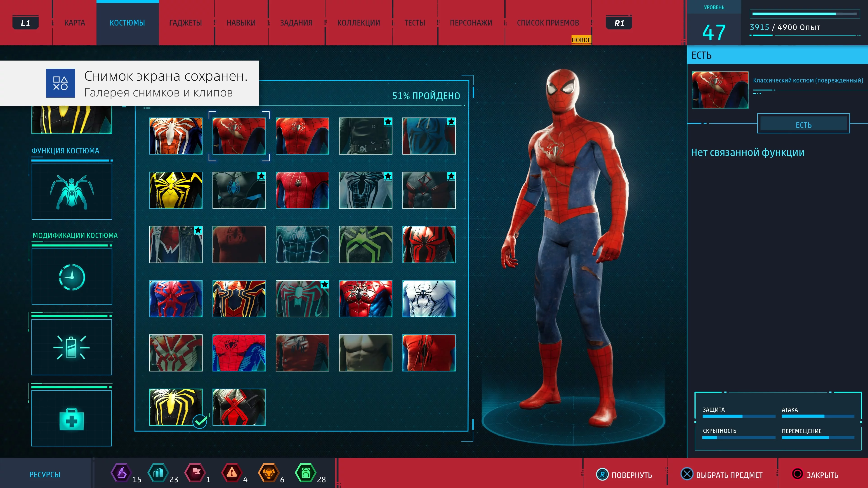Select the red-blue Spider Armor MK IV suit

click(x=366, y=299)
